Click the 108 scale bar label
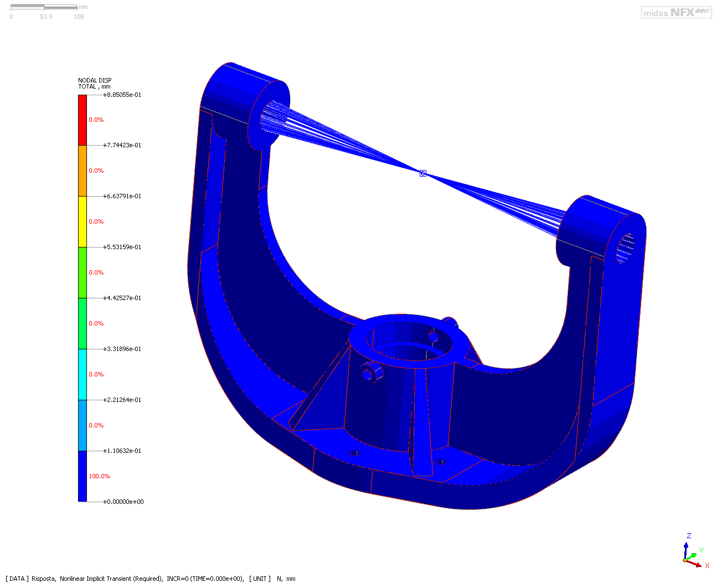 [79, 17]
